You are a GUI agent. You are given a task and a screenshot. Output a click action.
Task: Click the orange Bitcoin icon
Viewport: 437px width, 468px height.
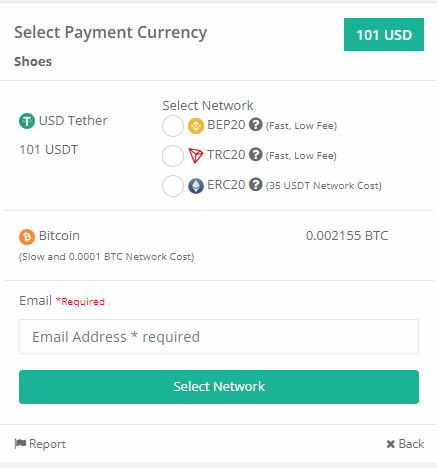(27, 237)
